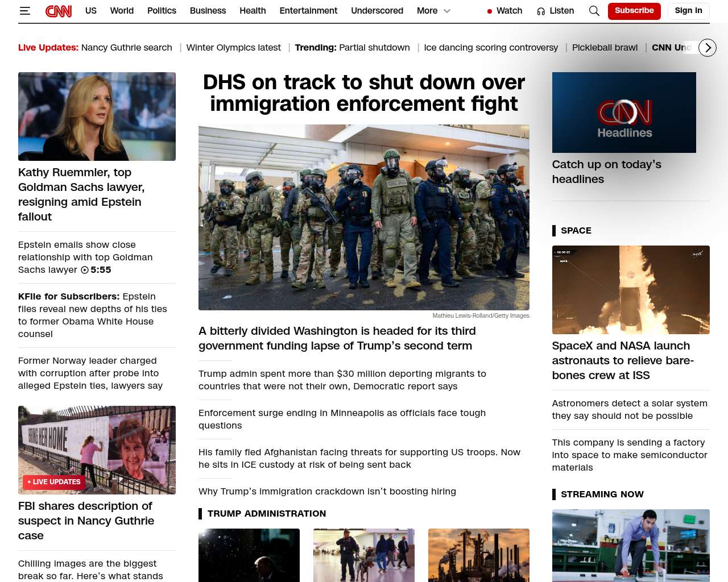The image size is (728, 582).
Task: Open the Trump Administration section heading
Action: click(267, 514)
